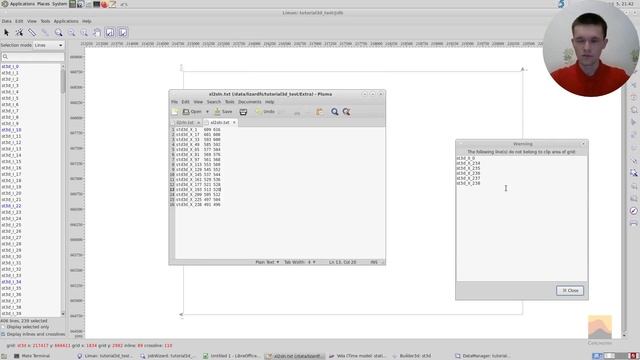Click st3d_X_238 in the Warning list
Image resolution: width=640 pixels, height=360 pixels.
pos(468,184)
